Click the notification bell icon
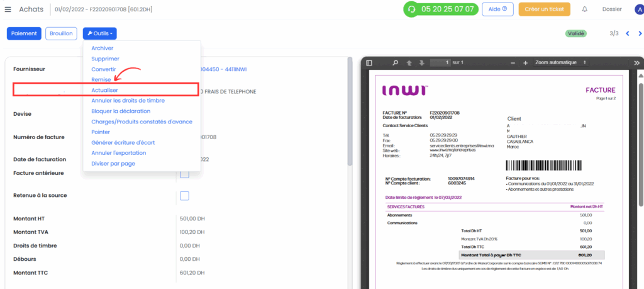Screen dimensions: 644x289 [x=585, y=9]
